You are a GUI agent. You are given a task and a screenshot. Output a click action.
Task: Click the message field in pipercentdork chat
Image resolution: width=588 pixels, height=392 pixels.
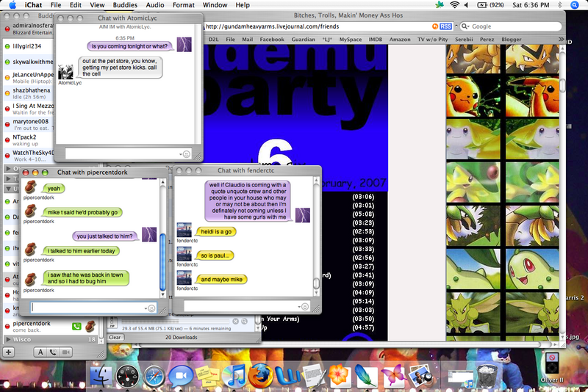[93, 308]
